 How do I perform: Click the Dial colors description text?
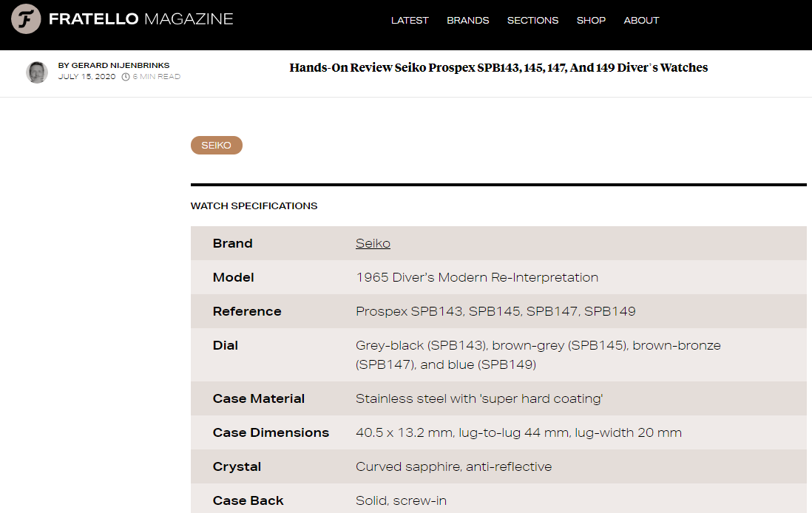point(538,355)
